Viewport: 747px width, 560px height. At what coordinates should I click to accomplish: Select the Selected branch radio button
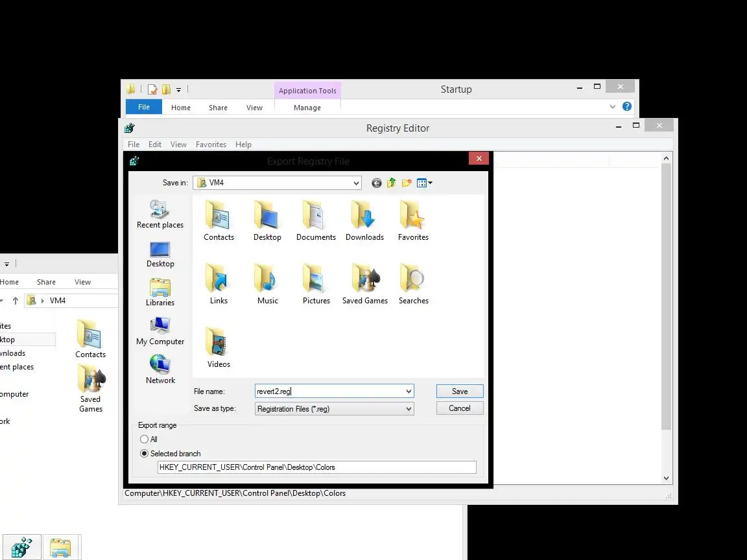click(x=145, y=453)
